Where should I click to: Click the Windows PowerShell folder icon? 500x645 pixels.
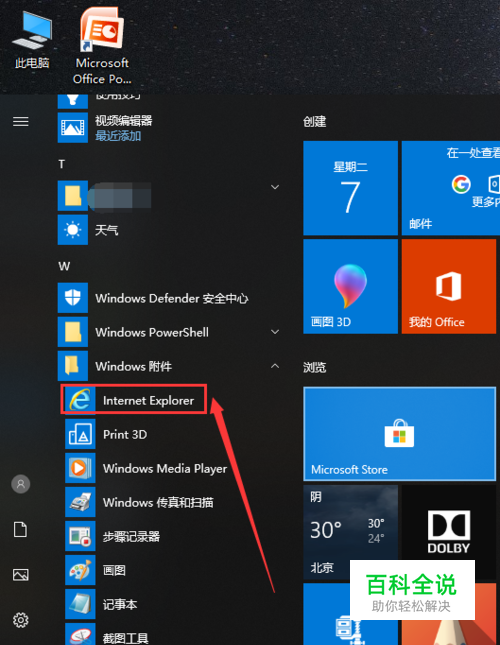(73, 332)
